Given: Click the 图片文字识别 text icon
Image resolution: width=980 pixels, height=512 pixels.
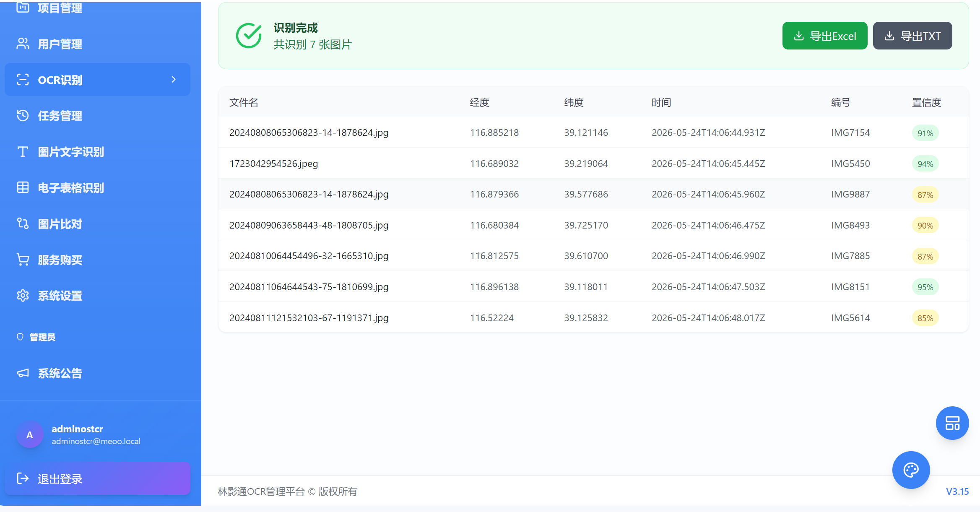Looking at the screenshot, I should 23,152.
